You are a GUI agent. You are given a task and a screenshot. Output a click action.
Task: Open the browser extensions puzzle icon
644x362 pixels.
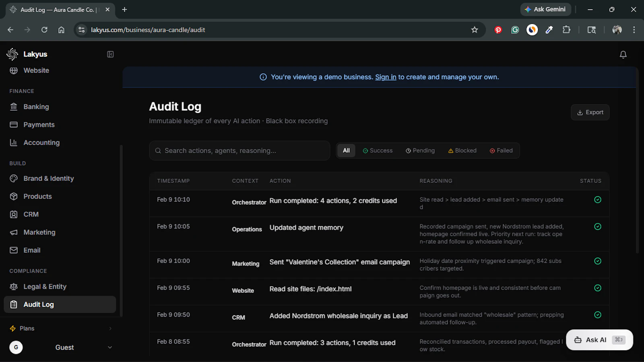(x=566, y=30)
